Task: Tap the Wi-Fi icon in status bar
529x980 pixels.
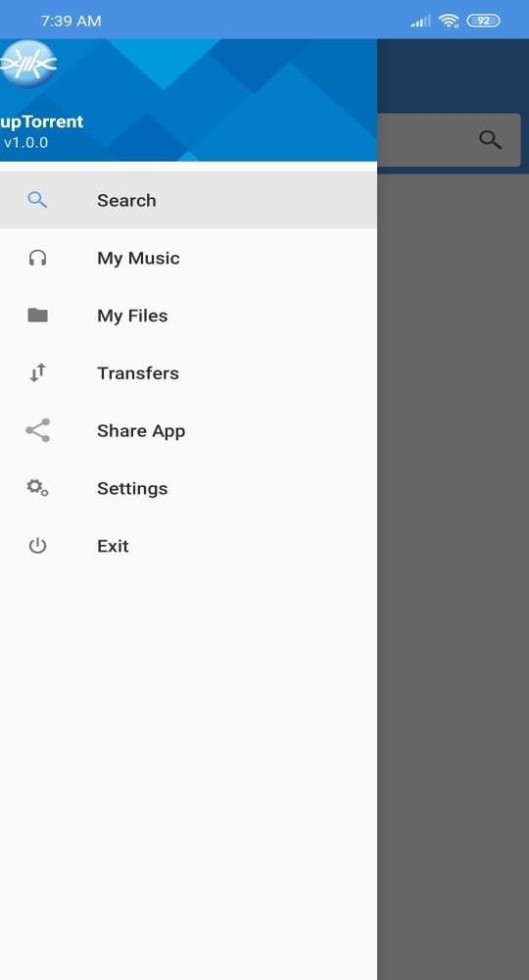Action: click(449, 21)
